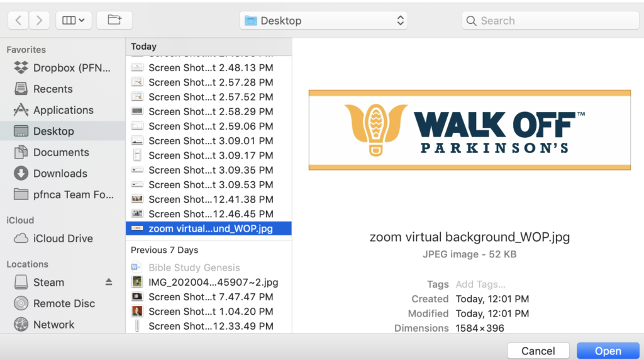Viewport: 644px width, 360px height.
Task: Select Remote Disc in the sidebar
Action: (62, 303)
